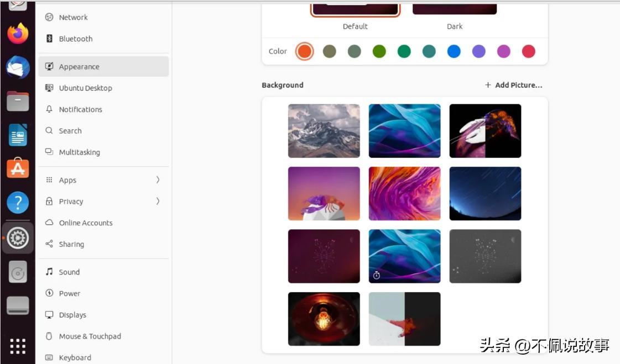Screen dimensions: 620x364
Task: Open Ubuntu Desktop settings
Action: coord(86,88)
